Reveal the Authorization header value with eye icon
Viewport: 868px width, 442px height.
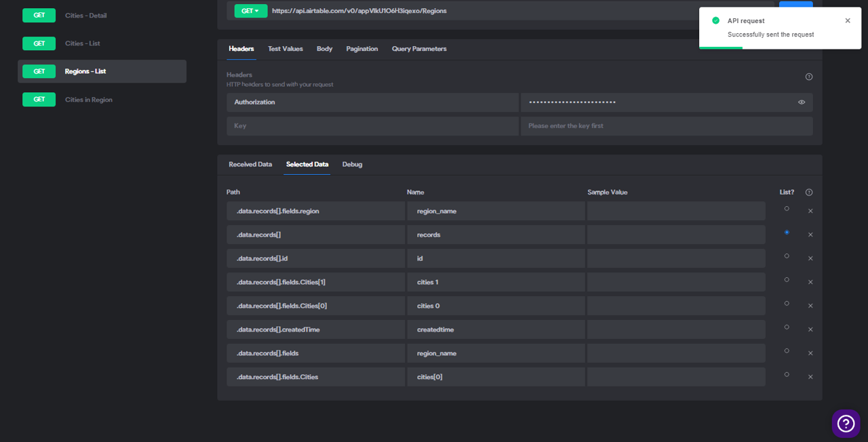[802, 102]
